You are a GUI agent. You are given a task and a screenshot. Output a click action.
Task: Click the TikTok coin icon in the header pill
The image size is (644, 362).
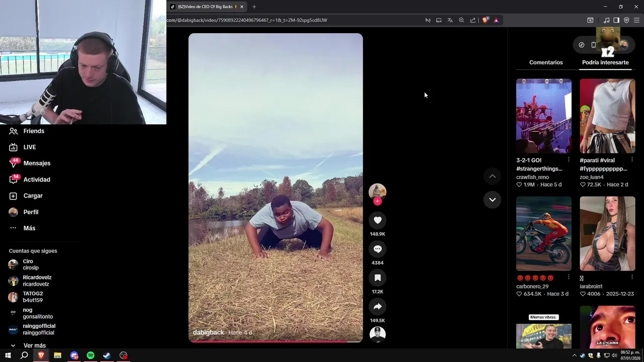tap(582, 45)
